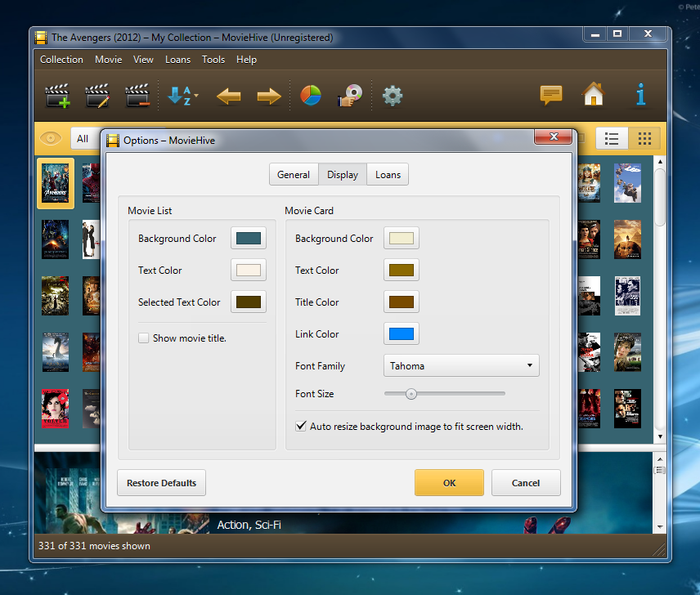This screenshot has width=700, height=595.
Task: Click the blue info about icon
Action: pyautogui.click(x=641, y=94)
